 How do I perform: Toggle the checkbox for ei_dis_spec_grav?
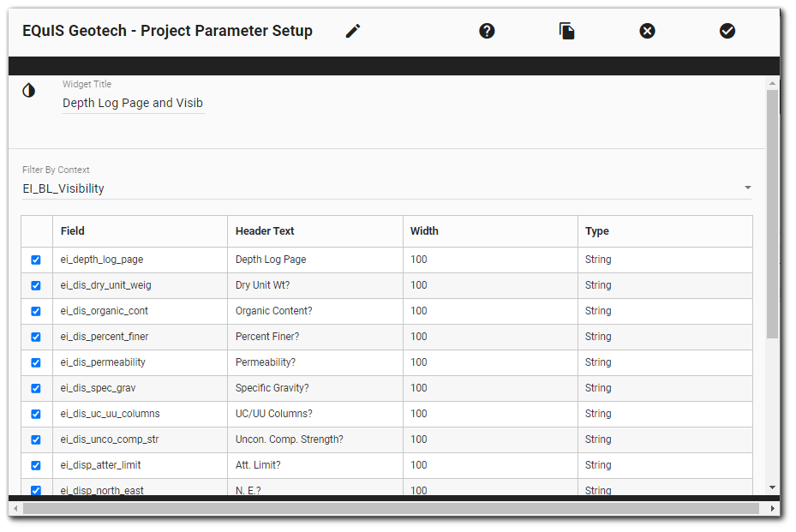35,388
